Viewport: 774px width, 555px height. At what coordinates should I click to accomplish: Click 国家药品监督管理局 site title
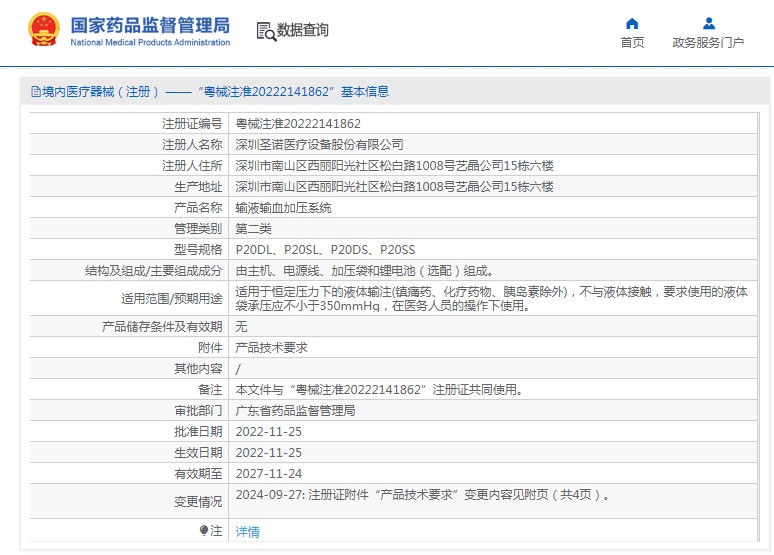tap(150, 25)
